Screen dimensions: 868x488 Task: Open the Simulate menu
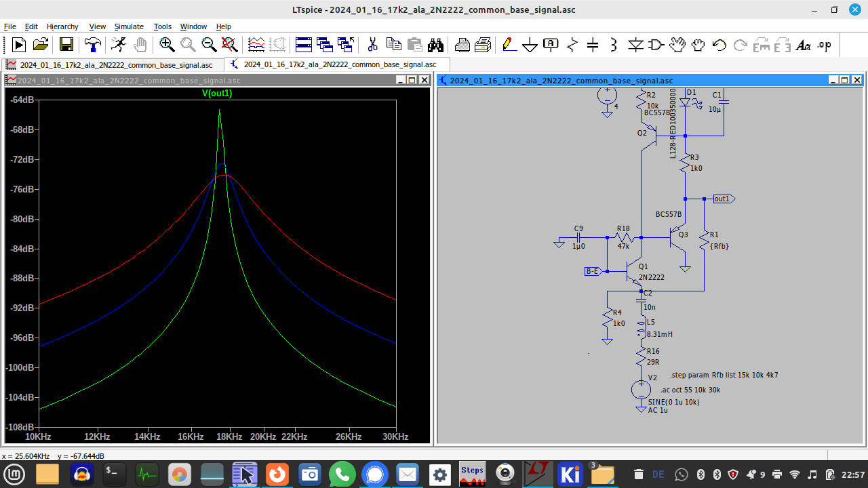pyautogui.click(x=129, y=26)
